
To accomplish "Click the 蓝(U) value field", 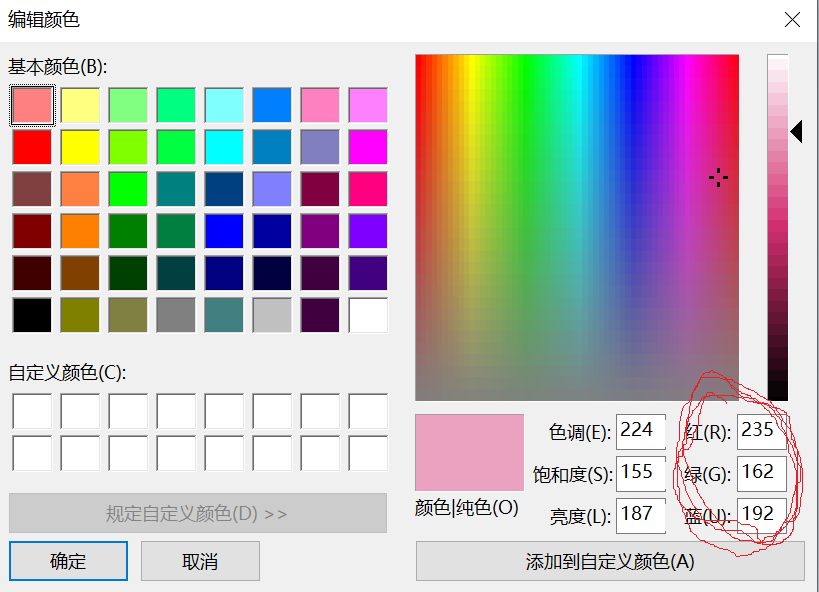I will coord(762,515).
